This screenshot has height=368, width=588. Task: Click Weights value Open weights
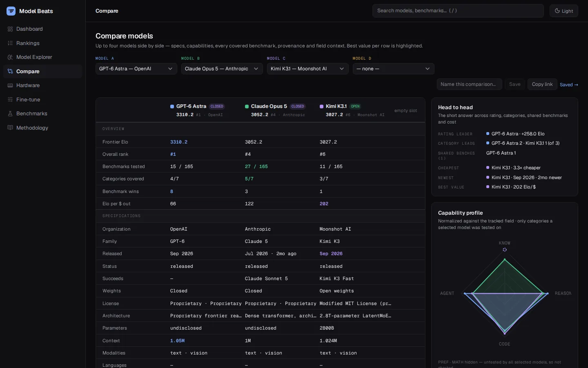pyautogui.click(x=337, y=291)
